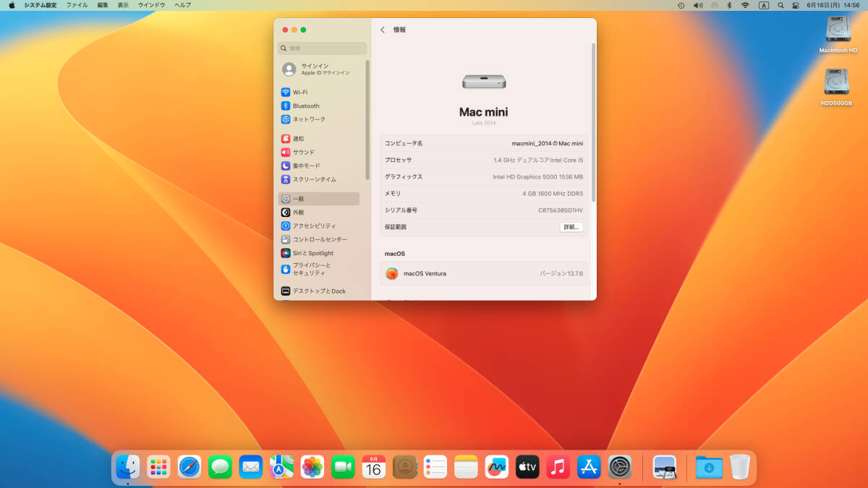Image resolution: width=868 pixels, height=488 pixels.
Task: Open App Store from the Dock
Action: 589,467
